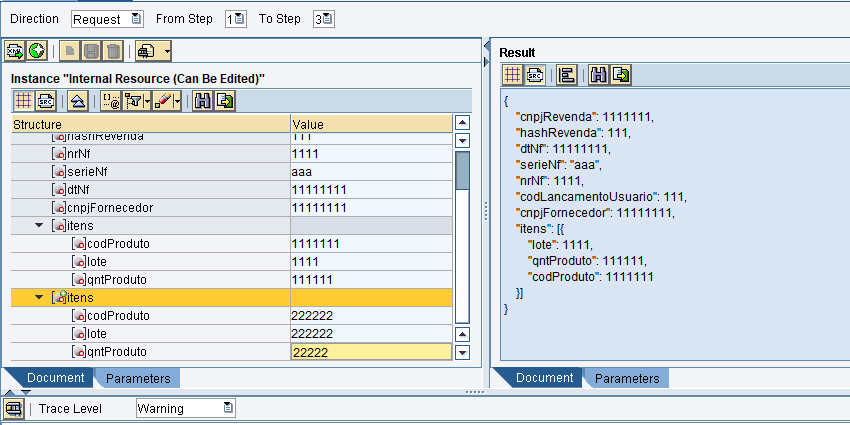Open the Trace Level dropdown
Viewport: 850px width, 425px height.
pos(229,408)
